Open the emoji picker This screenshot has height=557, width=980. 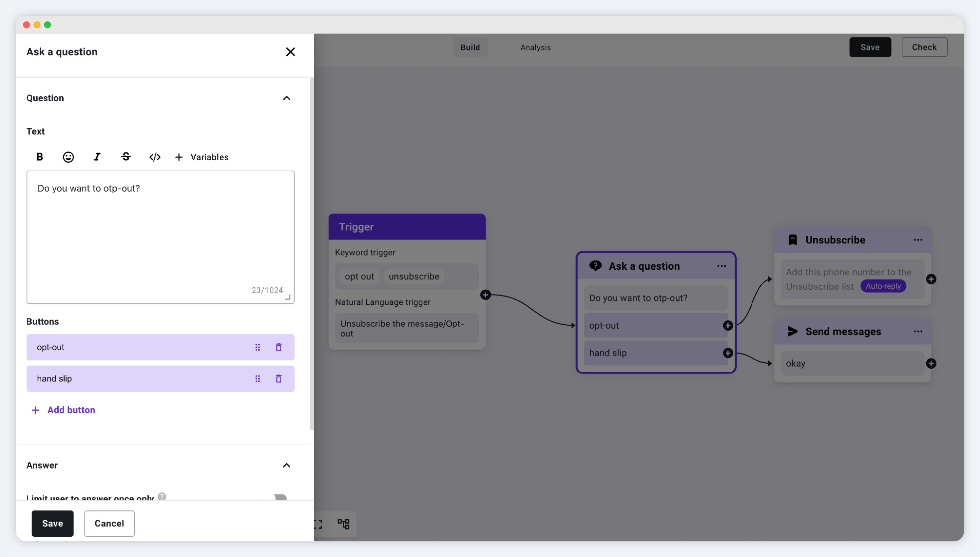click(68, 157)
